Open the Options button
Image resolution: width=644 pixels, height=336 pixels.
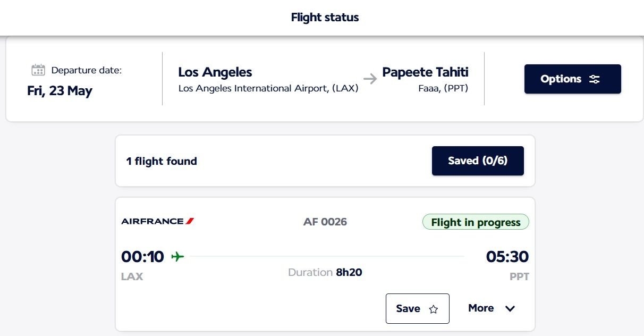pos(572,79)
